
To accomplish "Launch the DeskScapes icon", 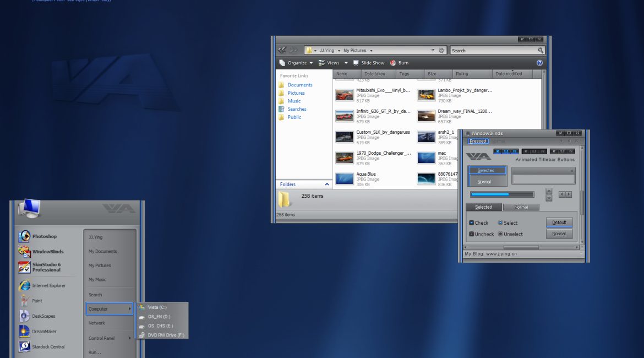I will tap(24, 316).
